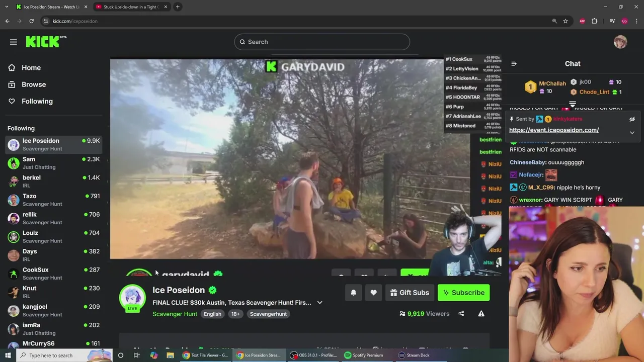
Task: Open Chrome media controls icon
Action: click(x=612, y=21)
